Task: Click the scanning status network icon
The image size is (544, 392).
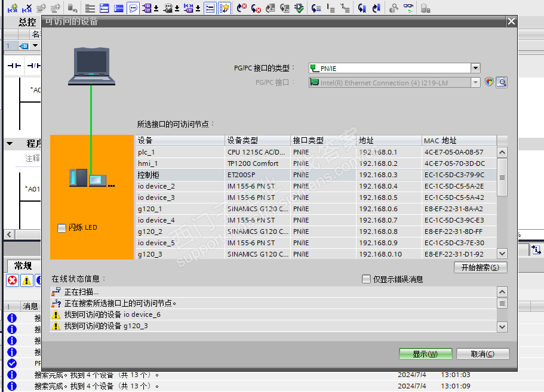Action: [56, 292]
